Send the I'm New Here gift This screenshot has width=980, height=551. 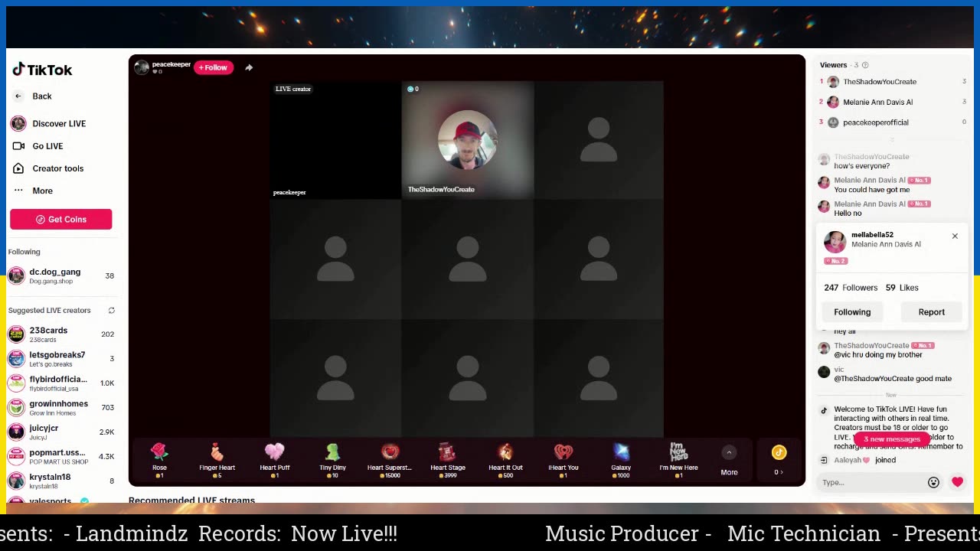678,460
